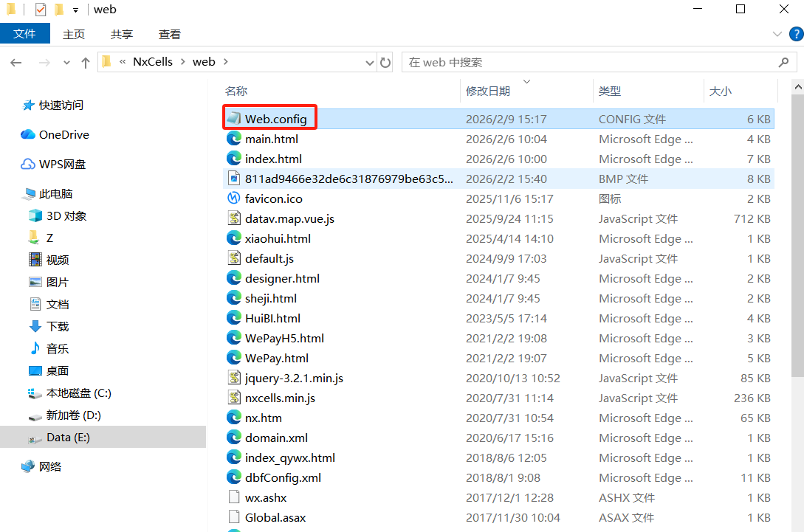Click the OneDrive cloud icon in sidebar
This screenshot has width=804, height=532.
[28, 134]
